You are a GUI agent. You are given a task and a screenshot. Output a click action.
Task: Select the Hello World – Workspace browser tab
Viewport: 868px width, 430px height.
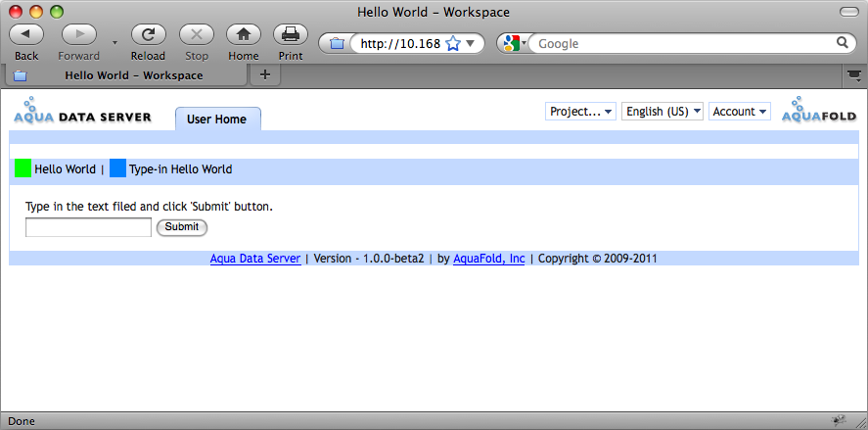pos(133,75)
